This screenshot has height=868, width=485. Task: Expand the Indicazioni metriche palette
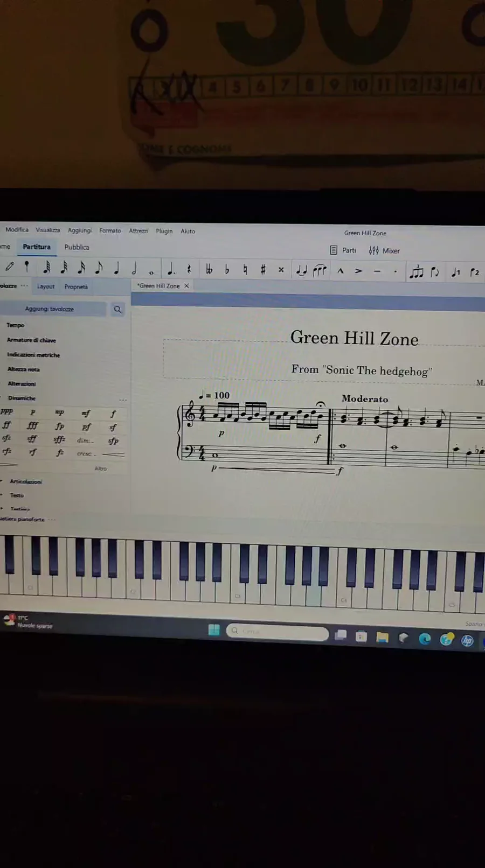pyautogui.click(x=33, y=355)
